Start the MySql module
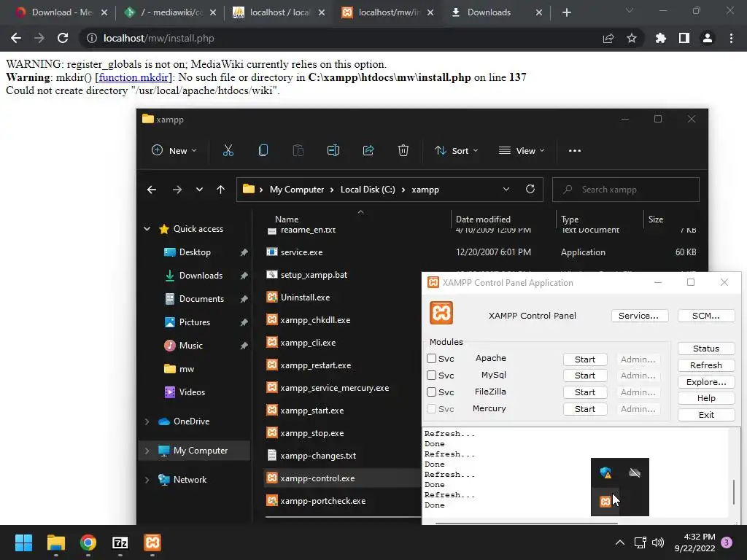This screenshot has height=560, width=747. tap(585, 376)
